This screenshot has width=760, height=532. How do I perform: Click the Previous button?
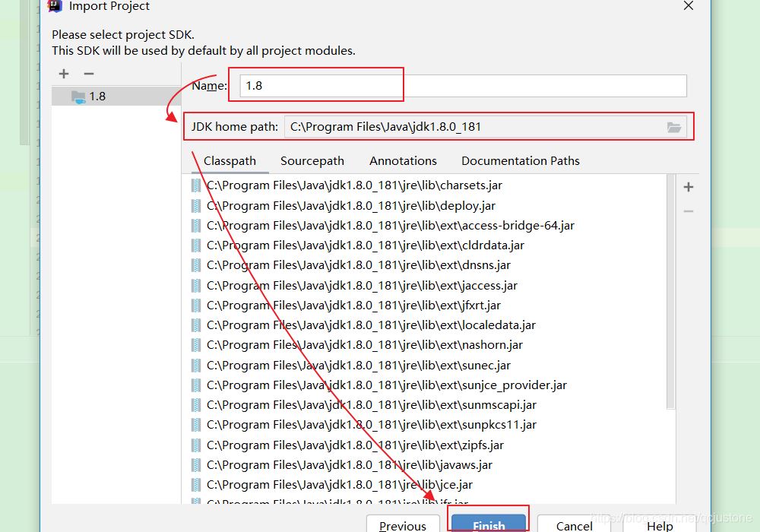click(403, 524)
